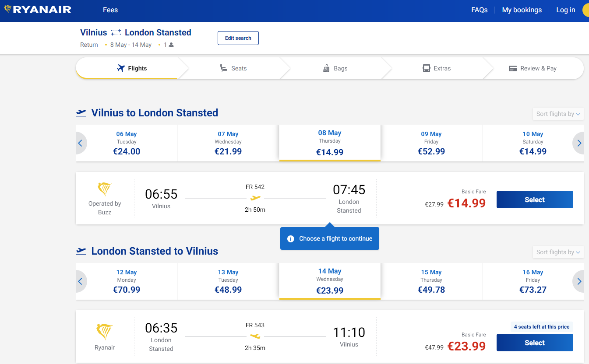The height and width of the screenshot is (364, 589).
Task: Show earlier return dates with left arrow
Action: [81, 281]
